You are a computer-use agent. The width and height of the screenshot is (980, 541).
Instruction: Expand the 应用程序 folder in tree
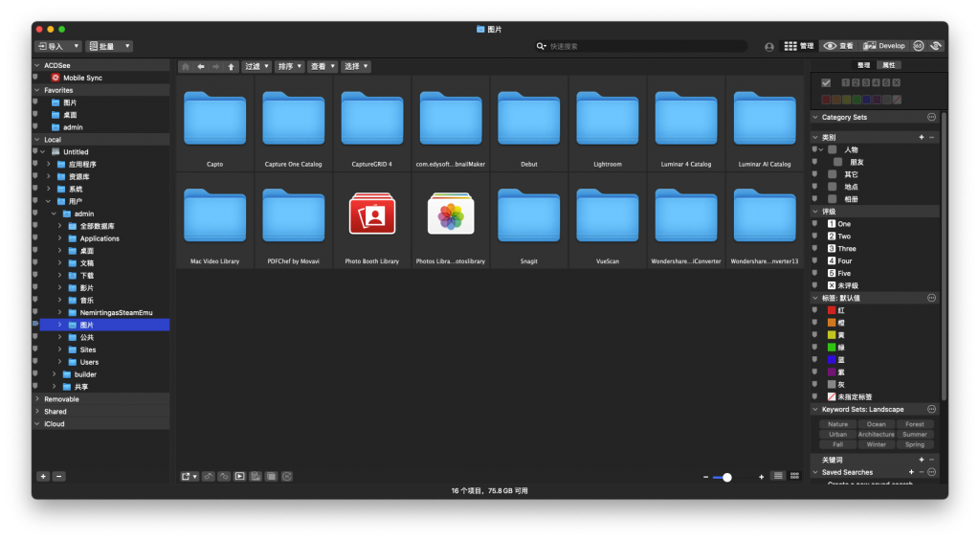tap(49, 165)
